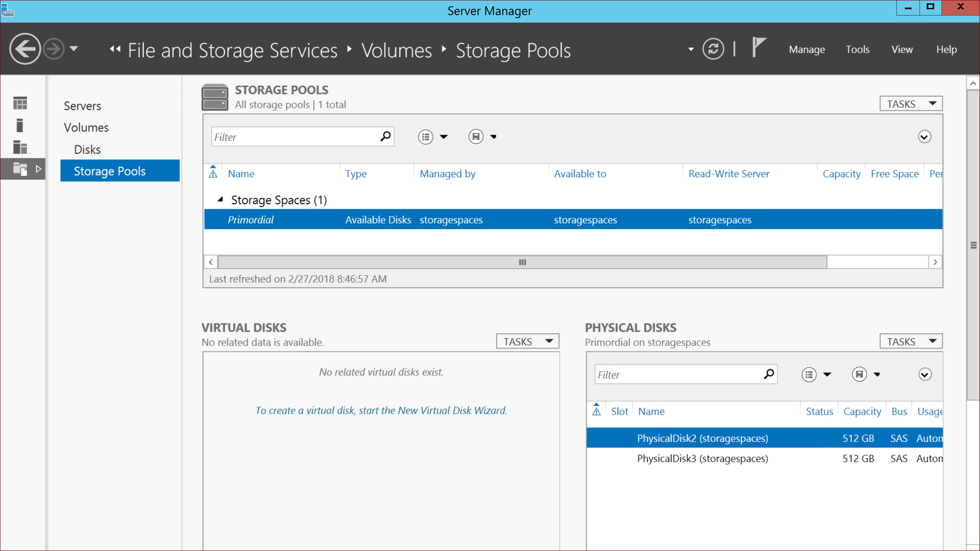Click the storage pools filter search icon
Image resolution: width=980 pixels, height=551 pixels.
(x=385, y=136)
